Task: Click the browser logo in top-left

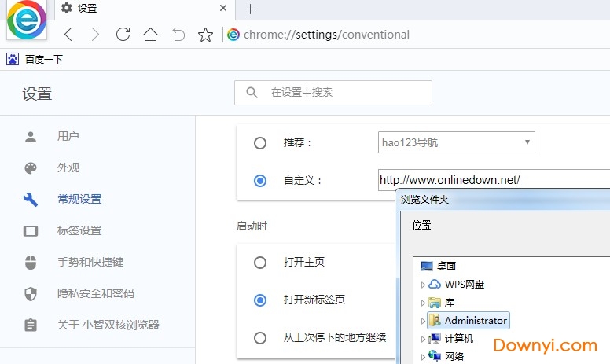Action: click(x=26, y=21)
